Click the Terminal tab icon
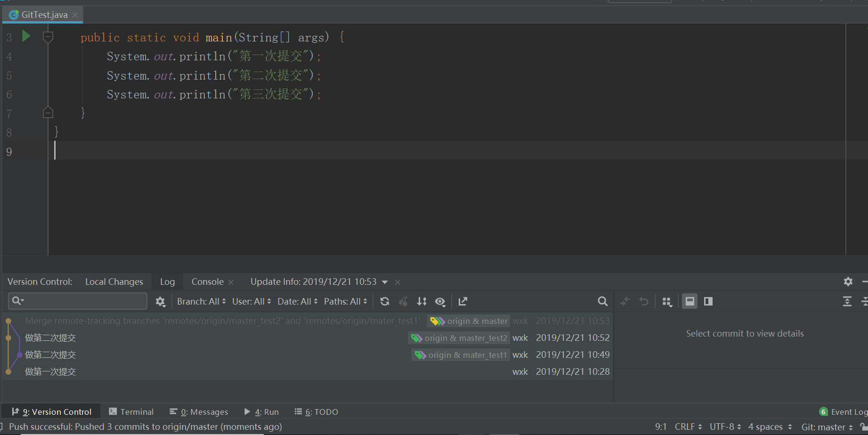This screenshot has width=868, height=435. (x=113, y=411)
